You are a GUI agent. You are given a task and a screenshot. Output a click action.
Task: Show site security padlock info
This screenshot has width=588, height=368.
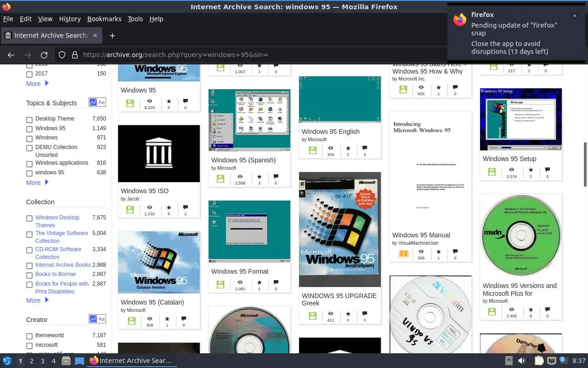(74, 55)
